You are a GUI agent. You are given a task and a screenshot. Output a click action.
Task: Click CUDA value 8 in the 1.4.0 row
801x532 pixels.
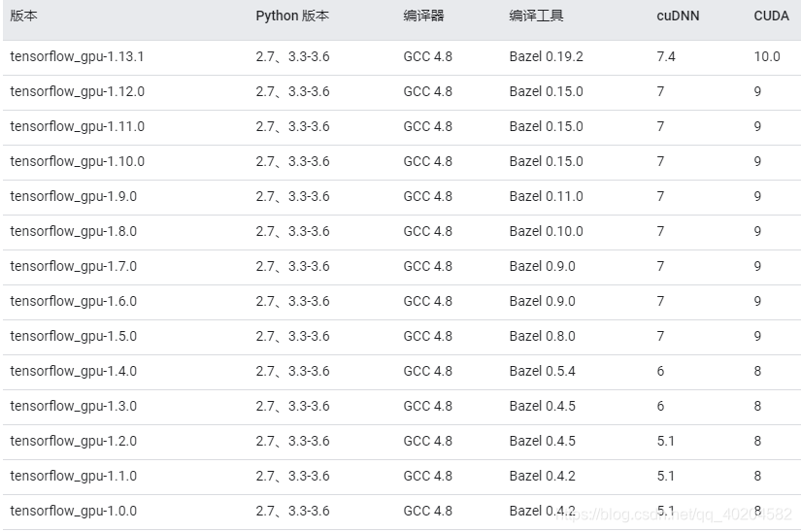757,371
